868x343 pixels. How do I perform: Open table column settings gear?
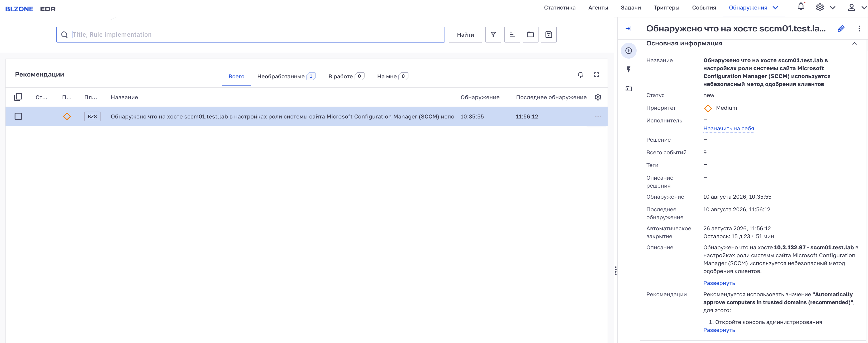coord(598,97)
